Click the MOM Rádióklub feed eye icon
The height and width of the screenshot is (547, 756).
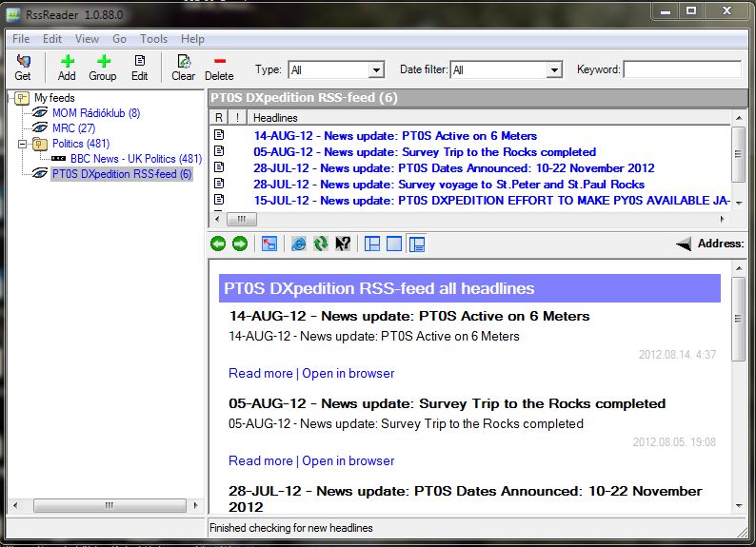[40, 112]
